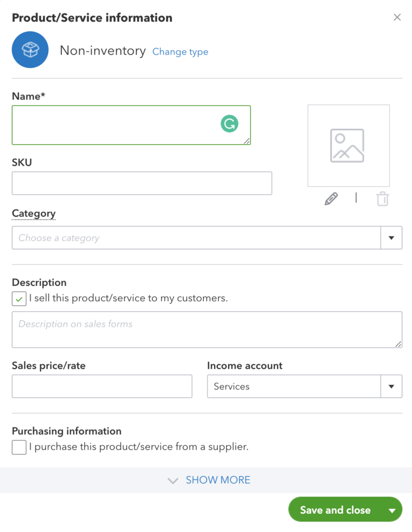Enable purchase from supplier checkbox
Screen dimensions: 412x532
(18, 447)
